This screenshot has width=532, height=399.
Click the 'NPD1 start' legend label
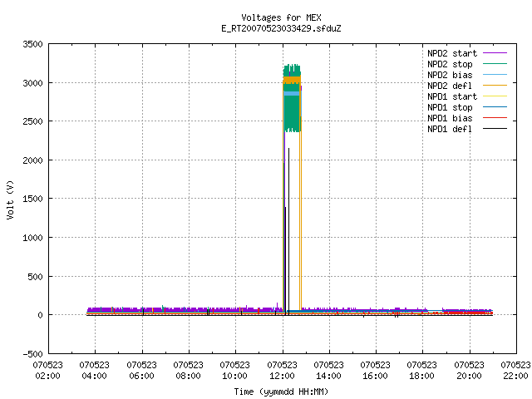tap(452, 96)
